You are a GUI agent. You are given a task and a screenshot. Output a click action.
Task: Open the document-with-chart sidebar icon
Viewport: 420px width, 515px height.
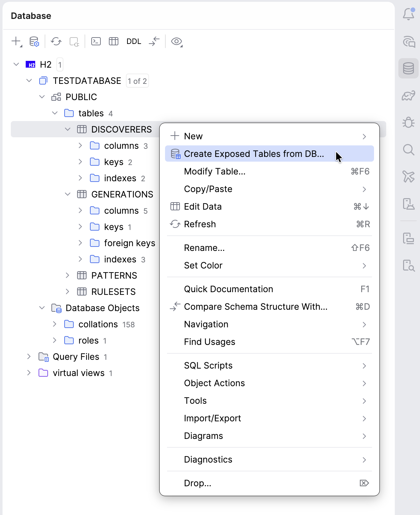click(x=409, y=204)
